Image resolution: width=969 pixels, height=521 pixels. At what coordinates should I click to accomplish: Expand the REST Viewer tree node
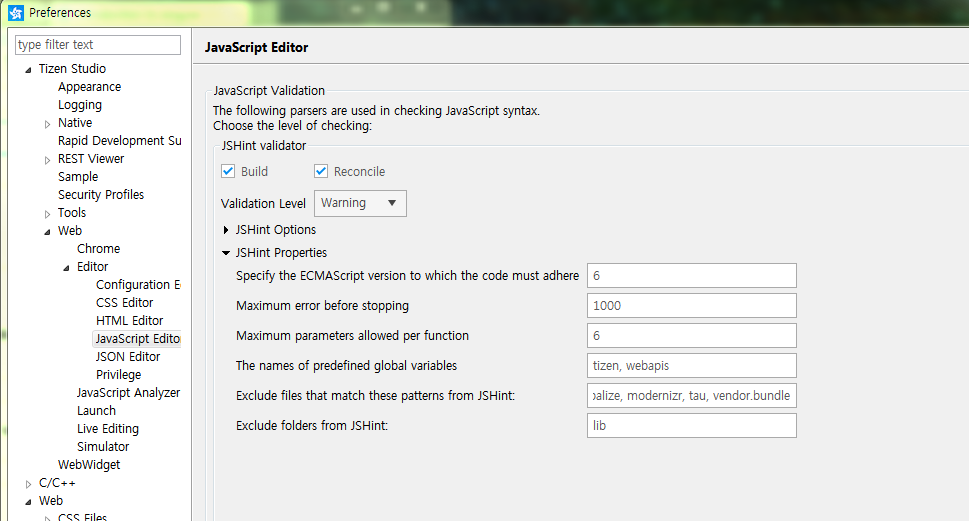tap(47, 160)
